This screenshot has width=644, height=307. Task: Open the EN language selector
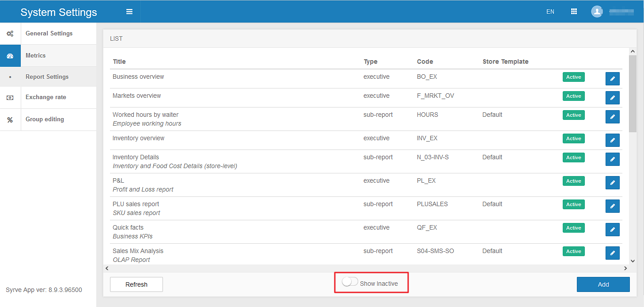pyautogui.click(x=550, y=12)
